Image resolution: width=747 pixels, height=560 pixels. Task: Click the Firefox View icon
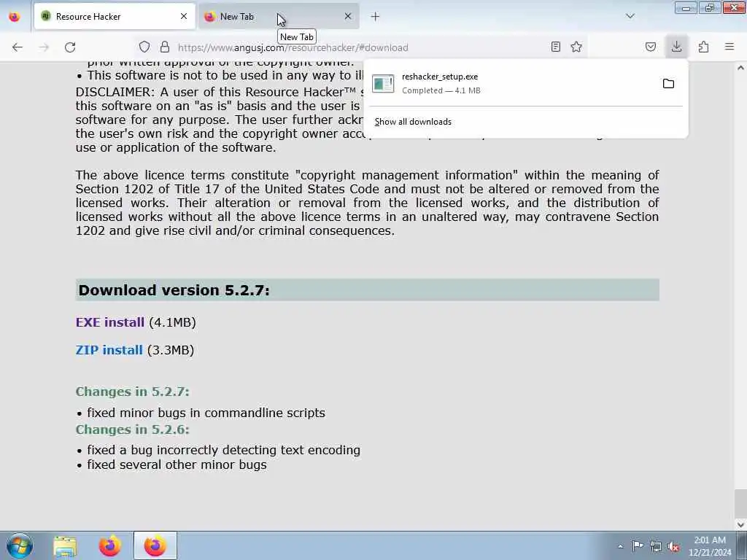pos(15,17)
